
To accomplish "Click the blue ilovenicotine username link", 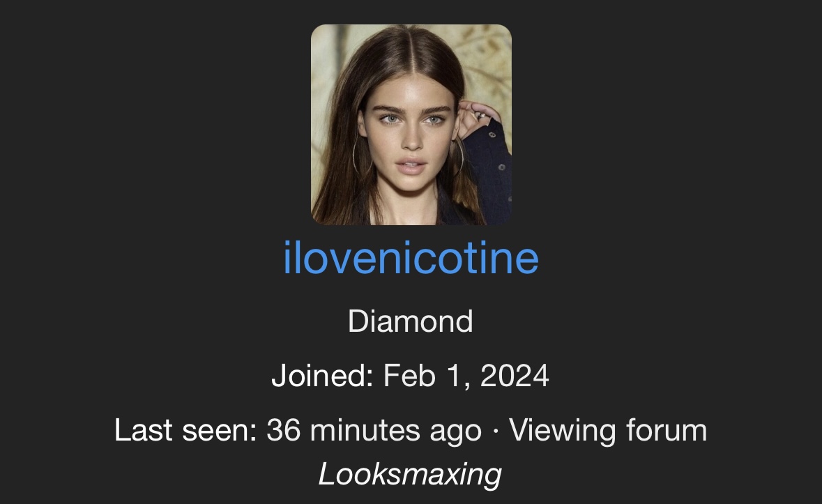I will coord(411,259).
